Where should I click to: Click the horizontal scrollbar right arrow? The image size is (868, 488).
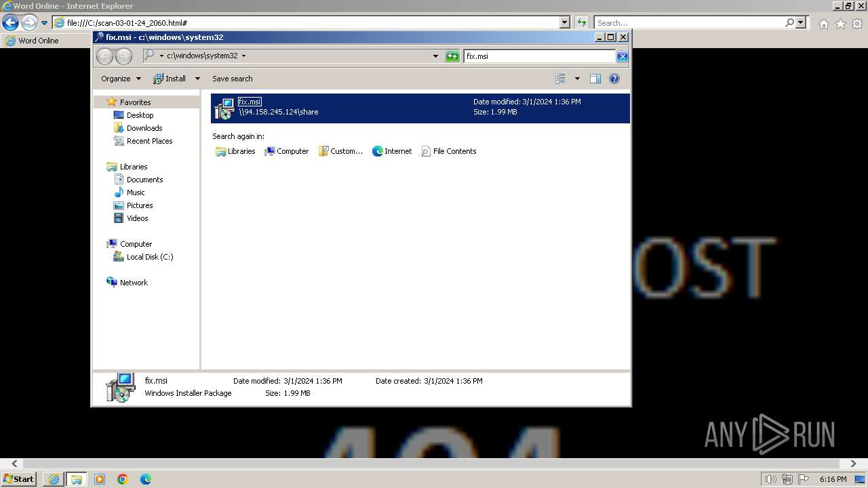[x=853, y=464]
